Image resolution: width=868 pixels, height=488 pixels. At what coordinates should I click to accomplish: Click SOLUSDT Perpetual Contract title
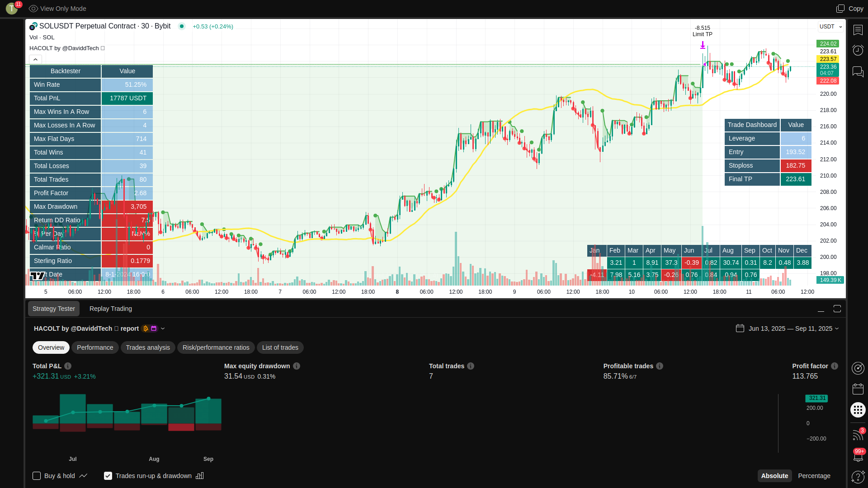click(105, 26)
